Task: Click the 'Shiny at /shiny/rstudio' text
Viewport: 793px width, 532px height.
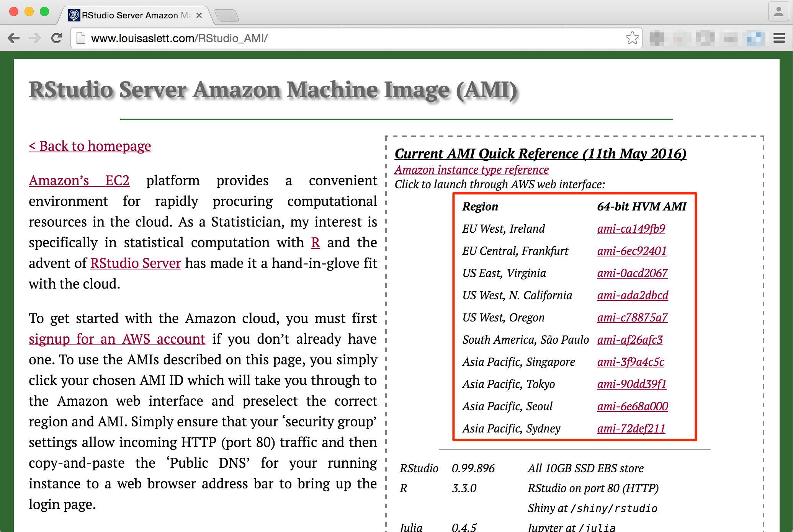Action: [x=592, y=508]
